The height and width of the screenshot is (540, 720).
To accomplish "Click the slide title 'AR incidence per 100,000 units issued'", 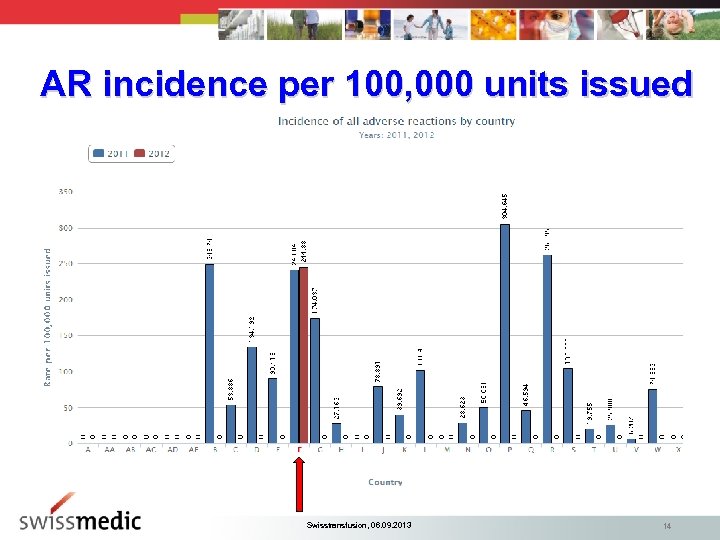I will tap(366, 84).
